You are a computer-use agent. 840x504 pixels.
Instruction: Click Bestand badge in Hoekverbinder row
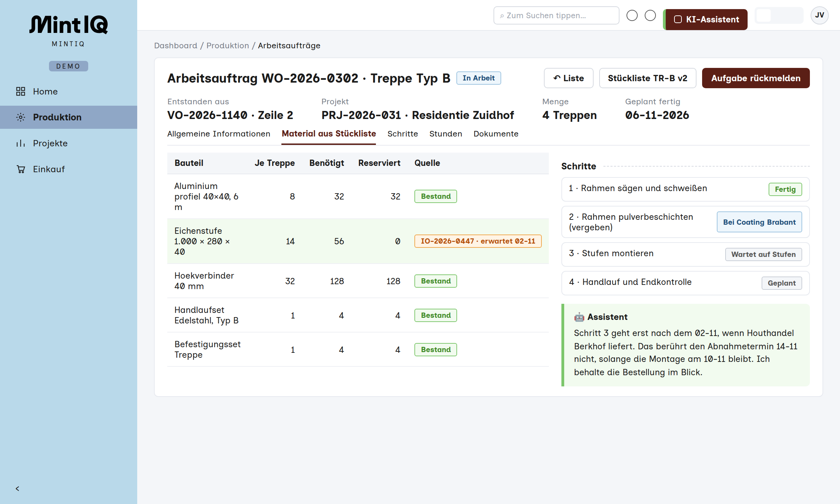pyautogui.click(x=436, y=281)
